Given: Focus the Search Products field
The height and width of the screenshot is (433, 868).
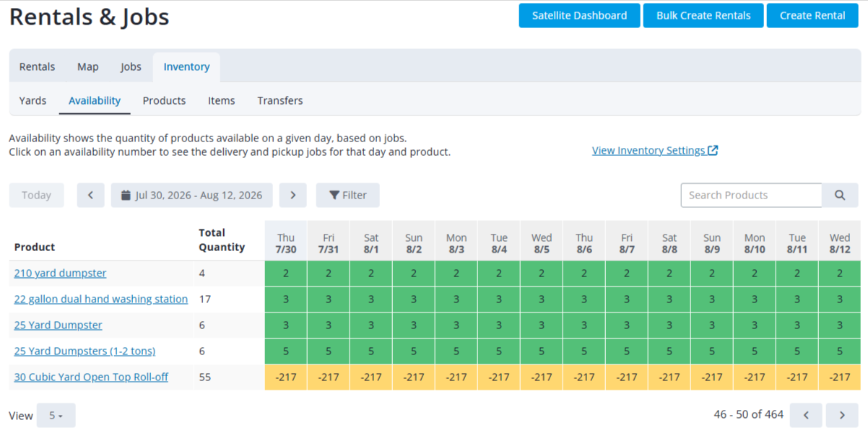Looking at the screenshot, I should (x=751, y=195).
